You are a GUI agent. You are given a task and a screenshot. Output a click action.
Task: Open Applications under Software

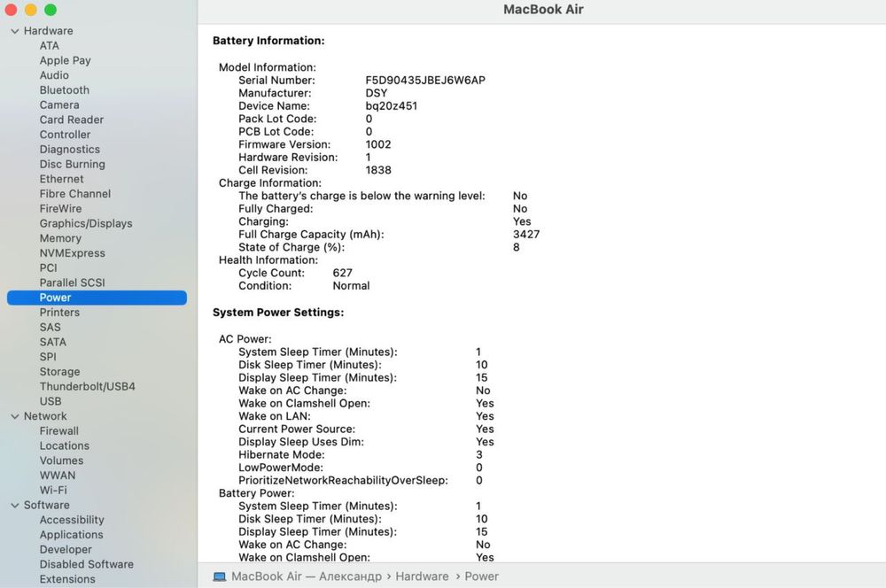[71, 534]
